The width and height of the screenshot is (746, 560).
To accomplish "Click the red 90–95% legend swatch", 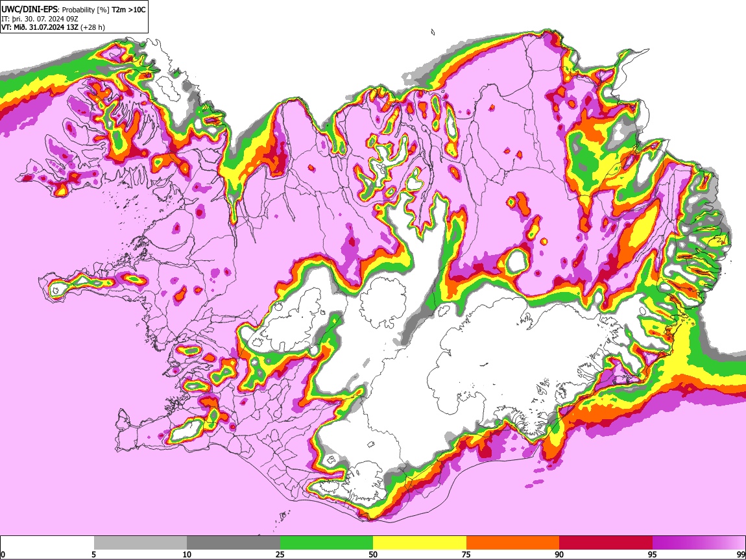I will 606,542.
